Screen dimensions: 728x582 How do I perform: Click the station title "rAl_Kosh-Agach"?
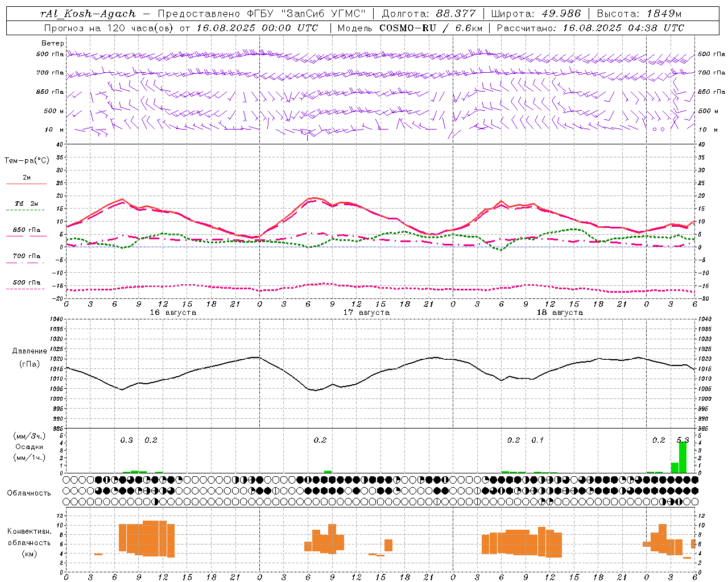point(88,14)
